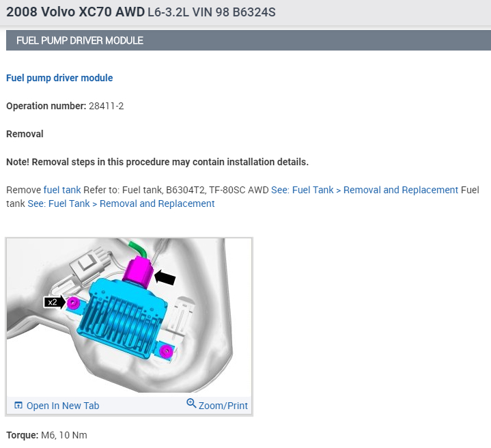This screenshot has width=491, height=448.
Task: Click the 'Operation number: 28411-2' line
Action: 65,106
